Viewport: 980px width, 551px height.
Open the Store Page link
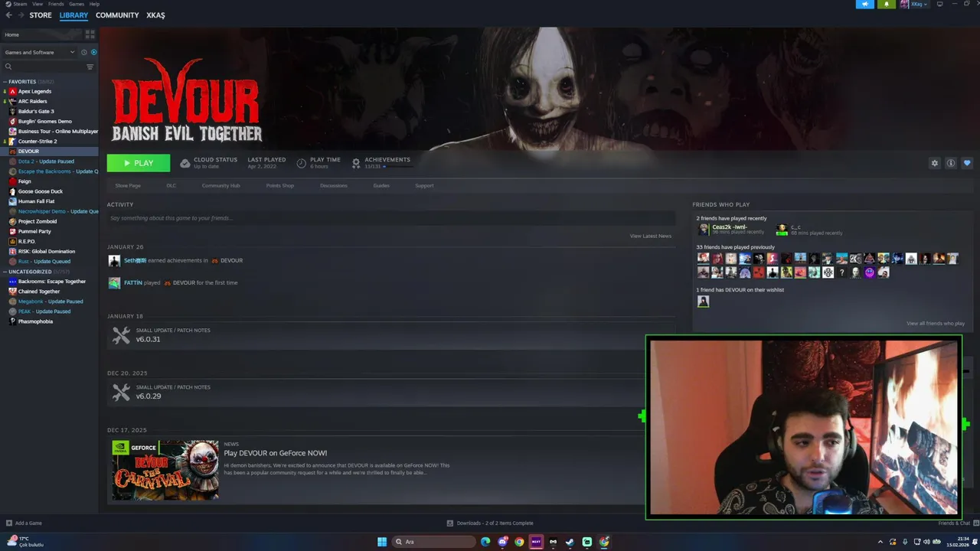click(128, 185)
